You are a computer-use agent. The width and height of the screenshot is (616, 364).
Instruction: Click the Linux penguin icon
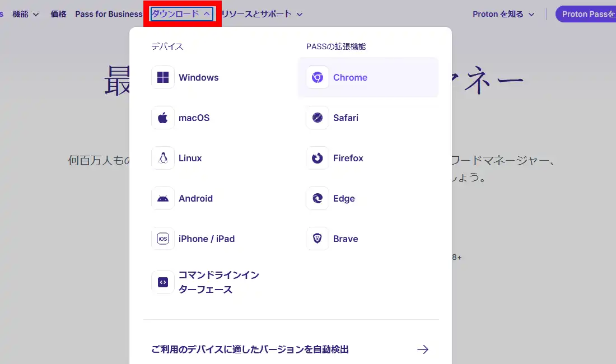(x=163, y=158)
